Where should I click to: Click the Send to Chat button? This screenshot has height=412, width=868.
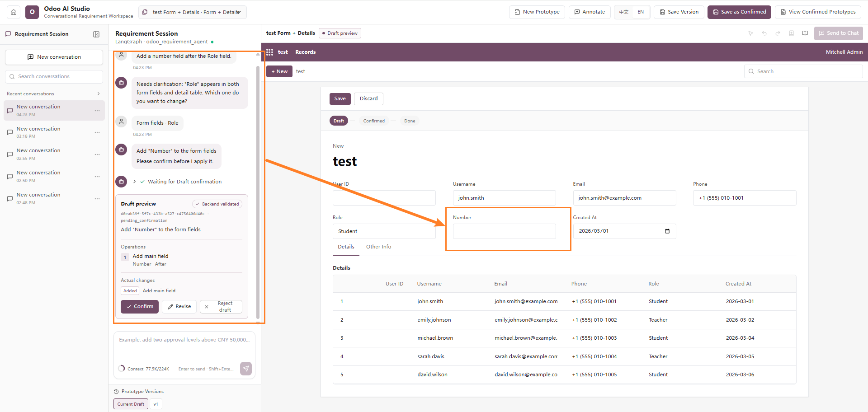pos(839,33)
